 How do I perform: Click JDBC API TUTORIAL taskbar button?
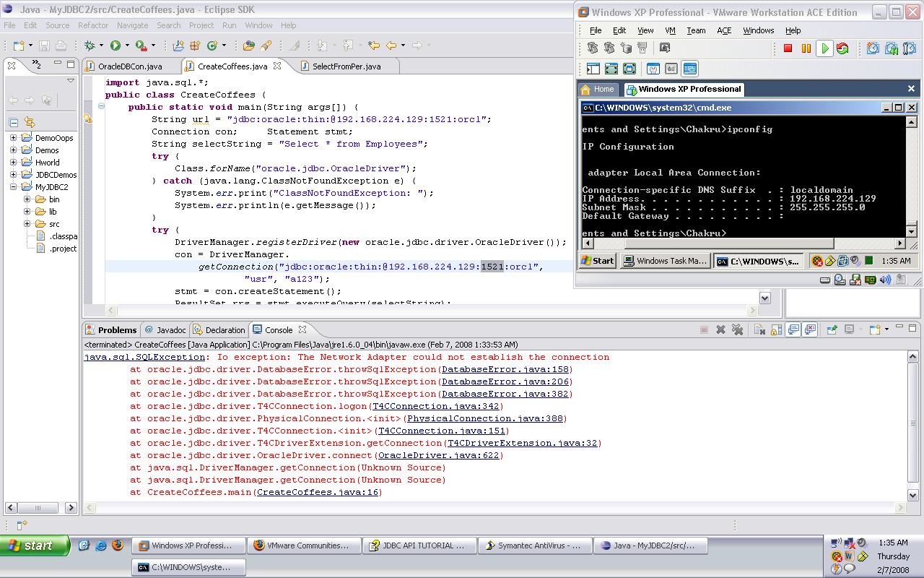(x=419, y=545)
